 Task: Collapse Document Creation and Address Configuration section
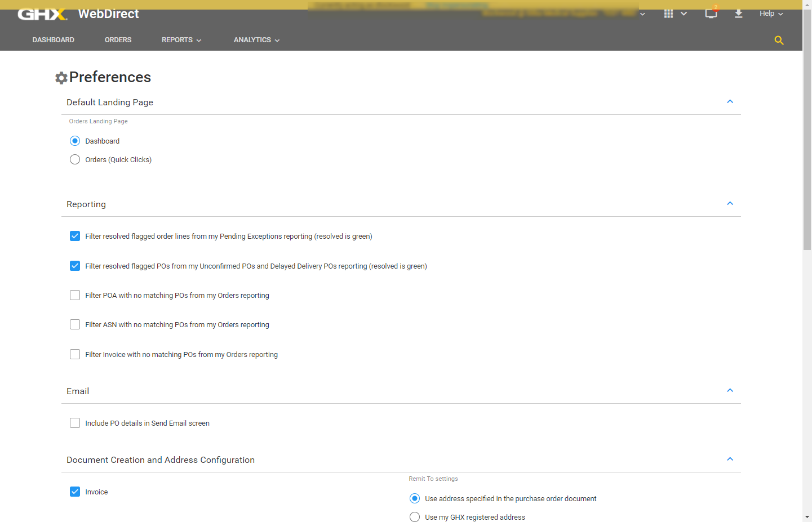tap(730, 459)
